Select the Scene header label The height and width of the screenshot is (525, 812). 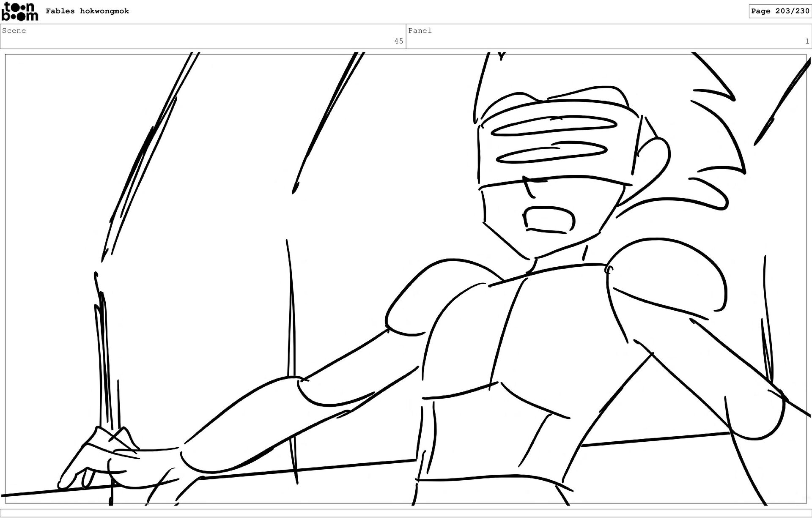pyautogui.click(x=14, y=30)
